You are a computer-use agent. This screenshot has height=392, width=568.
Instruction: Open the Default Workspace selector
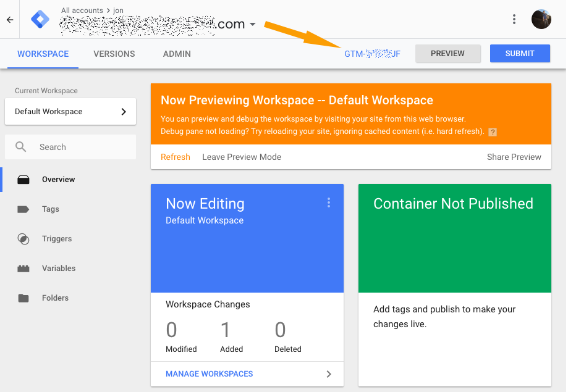point(70,112)
